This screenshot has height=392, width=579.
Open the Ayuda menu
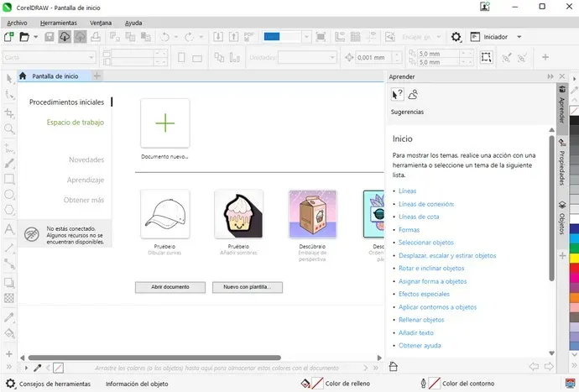pos(133,23)
